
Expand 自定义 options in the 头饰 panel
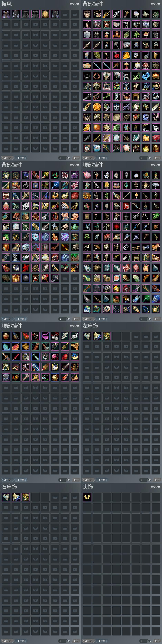pos(155,487)
